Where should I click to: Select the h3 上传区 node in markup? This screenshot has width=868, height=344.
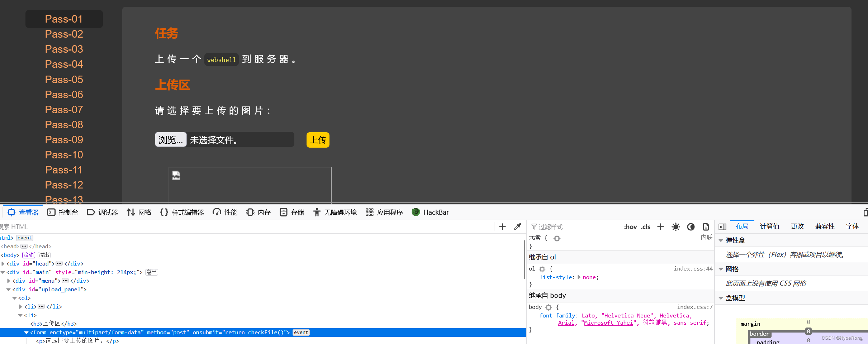pyautogui.click(x=53, y=324)
